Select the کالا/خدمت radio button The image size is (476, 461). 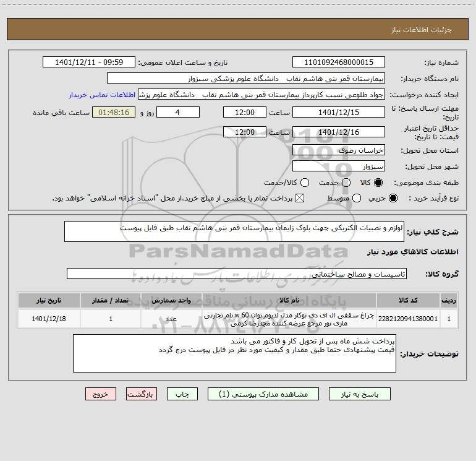tap(305, 183)
